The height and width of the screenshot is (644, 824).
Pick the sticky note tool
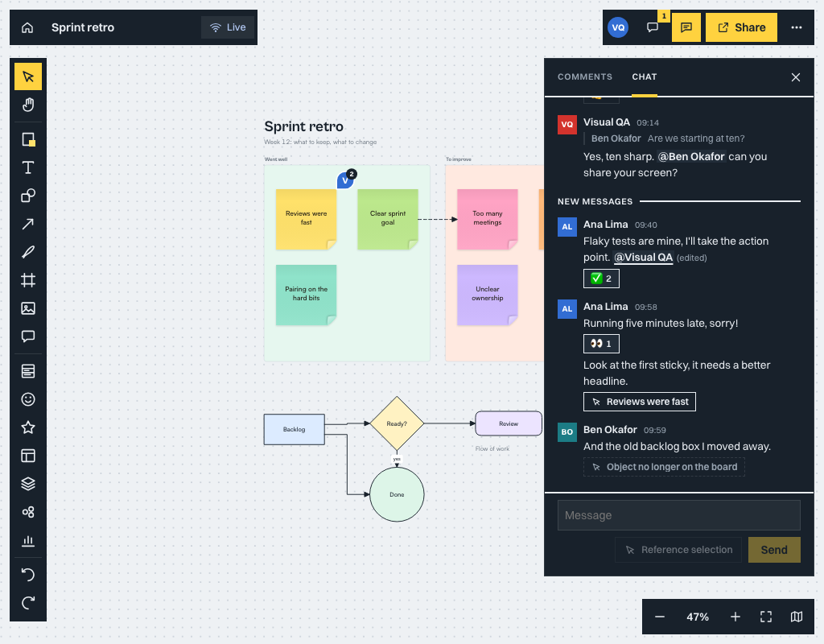pos(28,139)
